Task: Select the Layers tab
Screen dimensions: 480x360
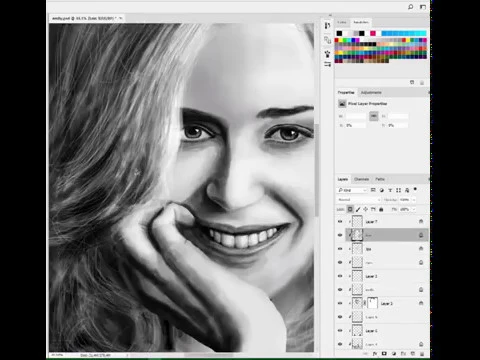Action: point(343,179)
